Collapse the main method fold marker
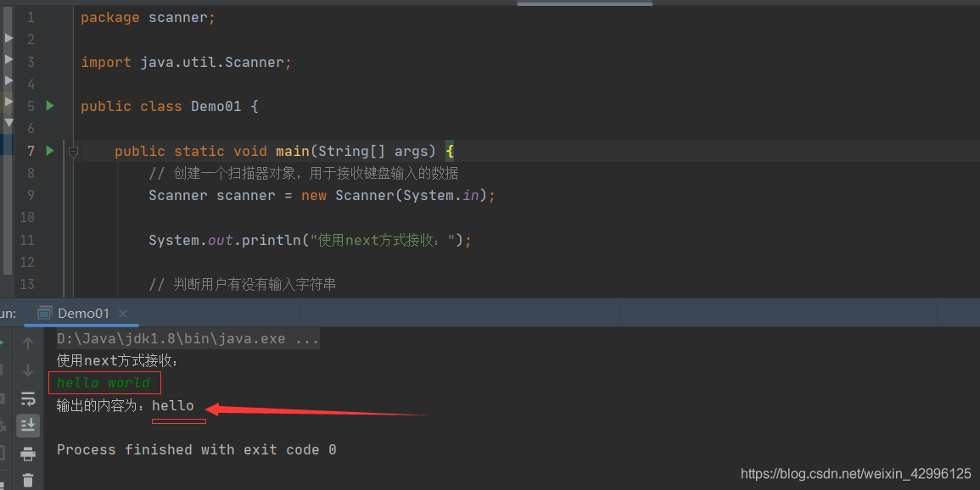 click(x=73, y=151)
